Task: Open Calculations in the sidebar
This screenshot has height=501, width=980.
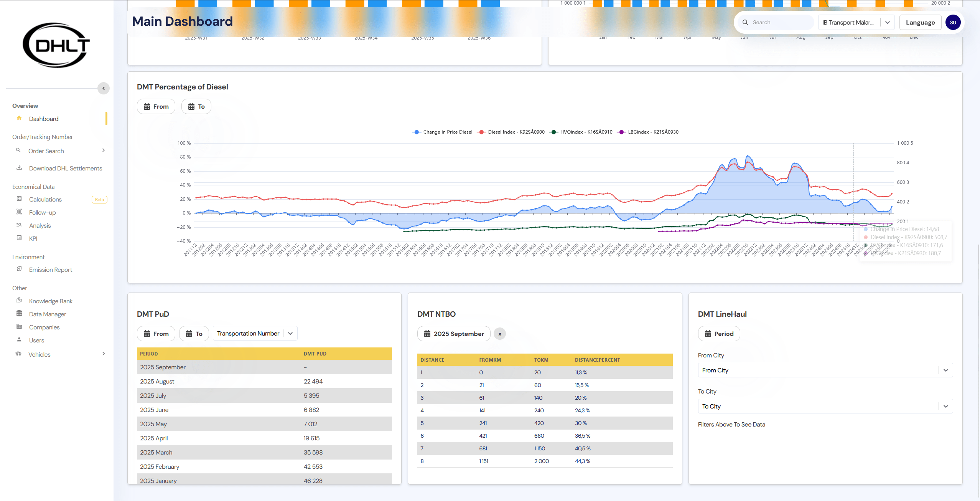Action: [45, 199]
